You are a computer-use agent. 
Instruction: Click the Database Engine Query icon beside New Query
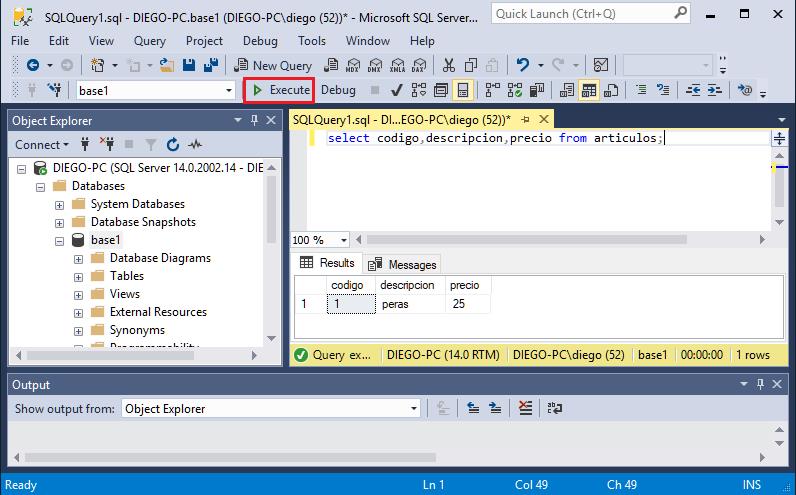tap(331, 65)
